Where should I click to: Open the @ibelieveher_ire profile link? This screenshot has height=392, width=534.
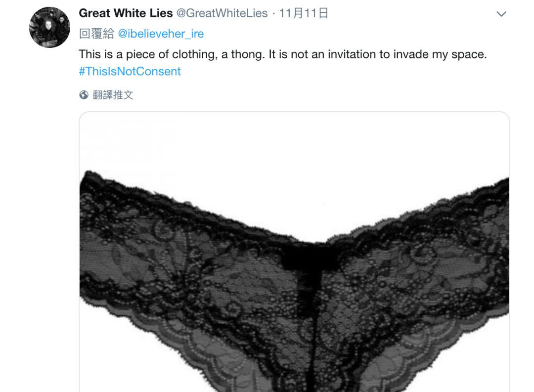161,34
